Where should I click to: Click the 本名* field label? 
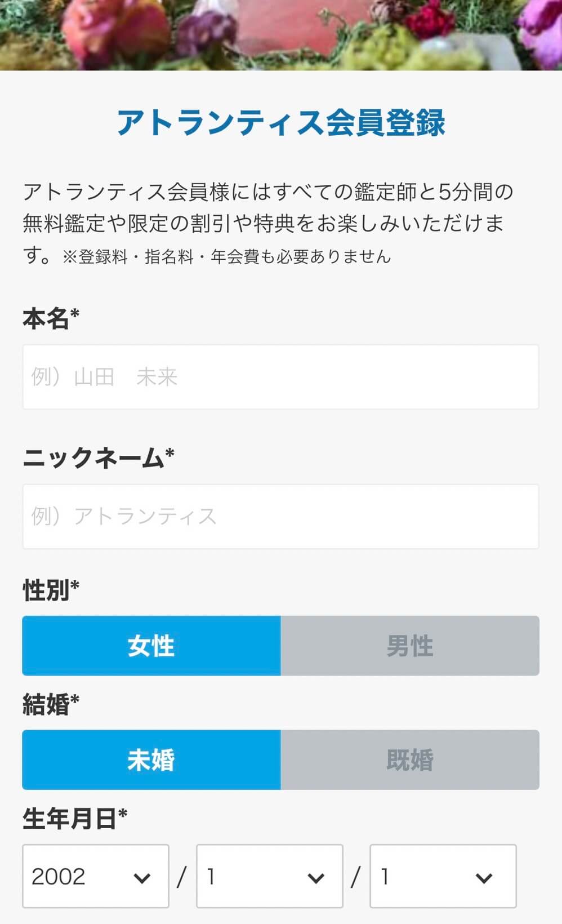coord(51,318)
